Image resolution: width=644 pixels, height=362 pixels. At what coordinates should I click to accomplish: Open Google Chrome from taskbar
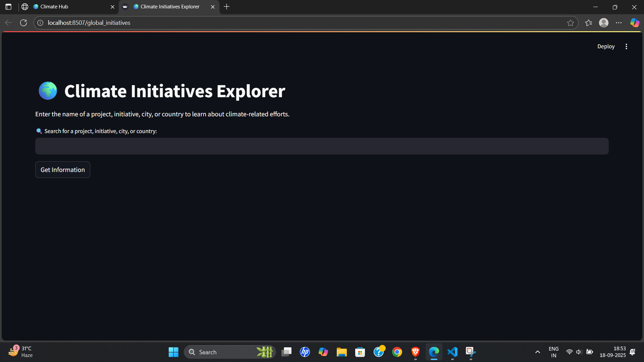coord(397,352)
